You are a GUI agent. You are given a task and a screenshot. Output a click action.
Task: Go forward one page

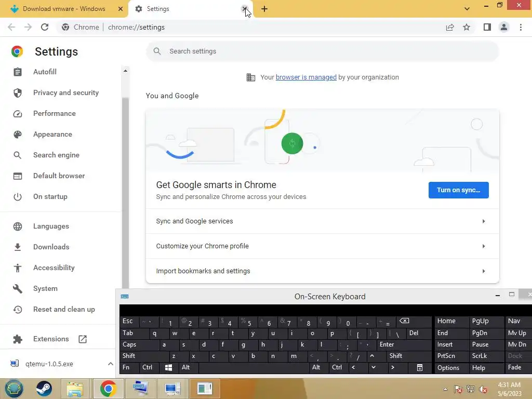click(x=28, y=27)
